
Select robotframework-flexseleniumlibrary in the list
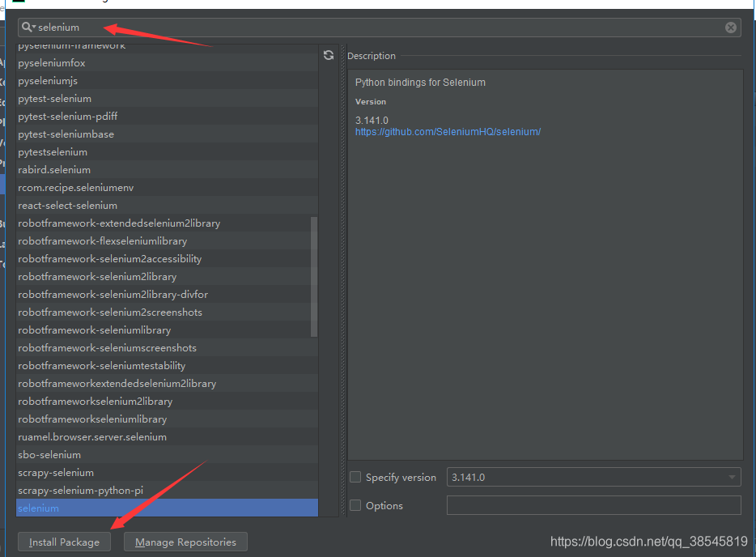(x=167, y=241)
